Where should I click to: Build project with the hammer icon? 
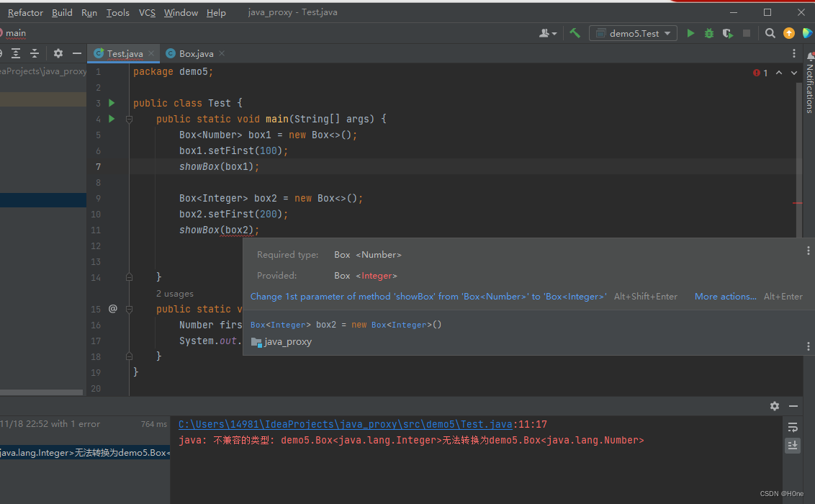pos(575,33)
